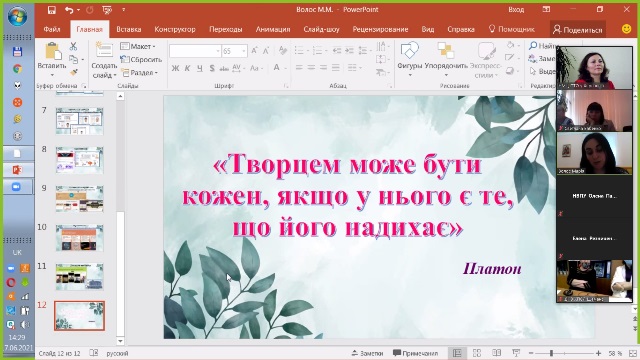Decrease list indent level icon
640x360 pixels.
point(337,51)
